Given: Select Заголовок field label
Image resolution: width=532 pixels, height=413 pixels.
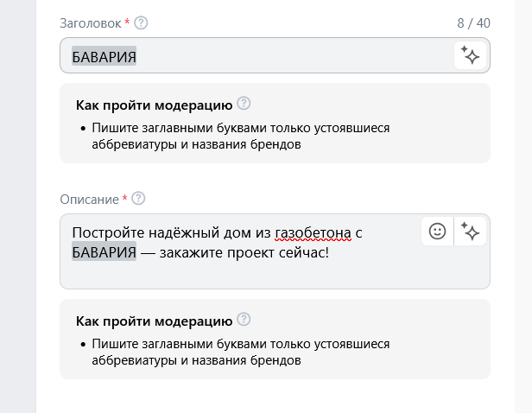Looking at the screenshot, I should coord(91,23).
